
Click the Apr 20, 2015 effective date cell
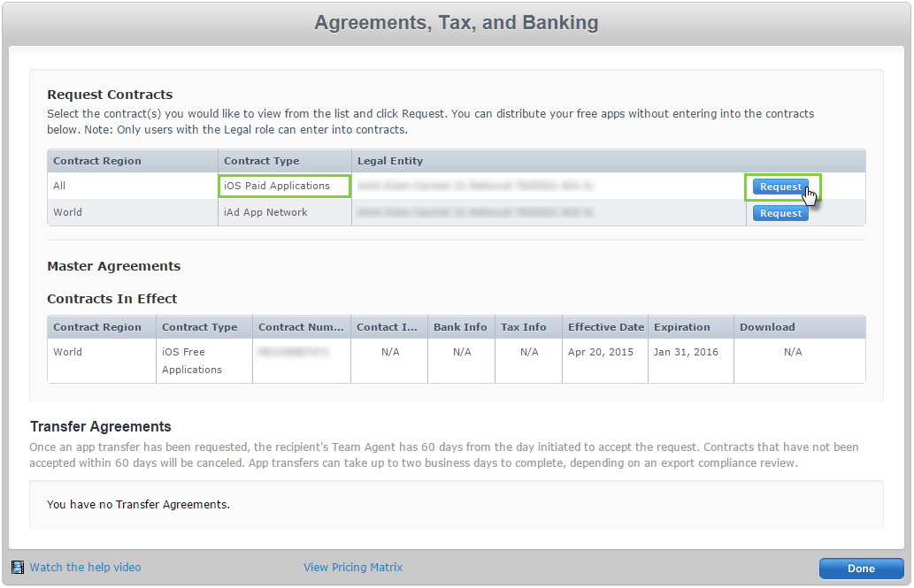coord(599,352)
